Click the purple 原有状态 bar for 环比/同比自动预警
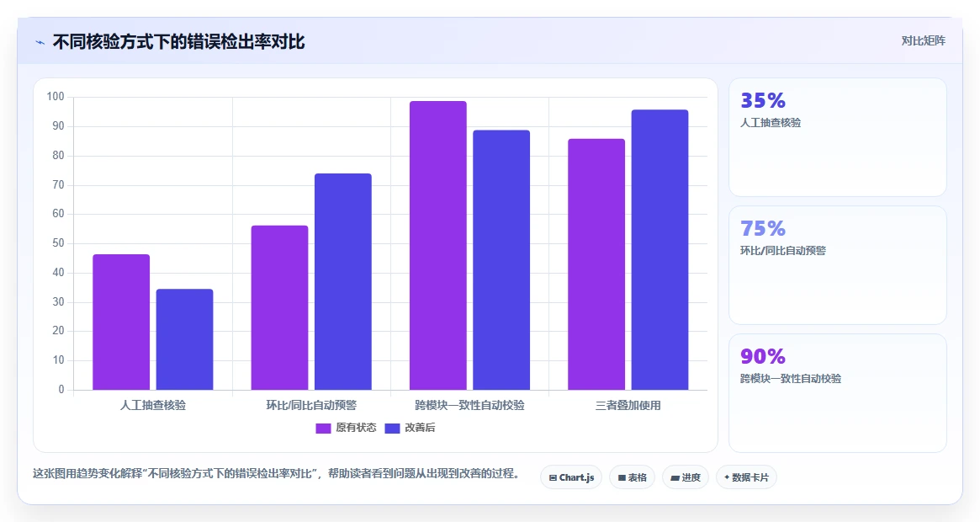The height and width of the screenshot is (522, 980). tap(279, 308)
